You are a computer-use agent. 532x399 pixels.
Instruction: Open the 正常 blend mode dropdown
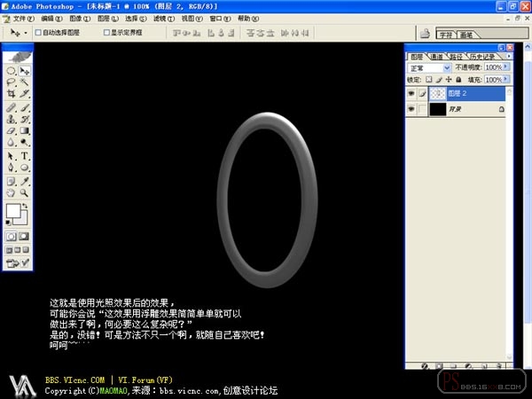(x=429, y=68)
